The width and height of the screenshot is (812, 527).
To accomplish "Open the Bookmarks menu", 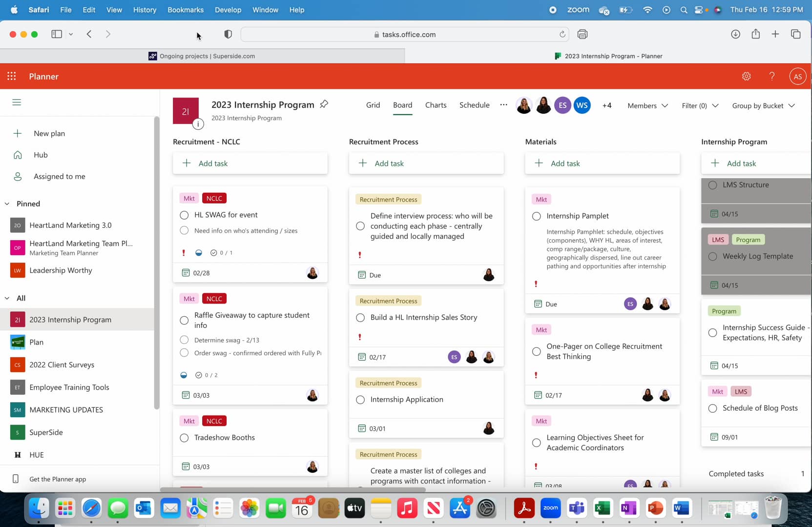I will (x=185, y=10).
